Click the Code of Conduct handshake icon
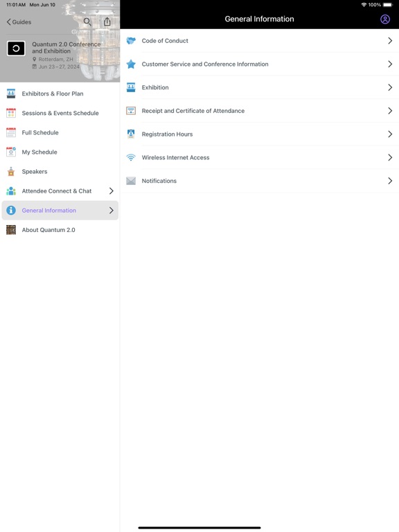399x532 pixels. click(131, 41)
